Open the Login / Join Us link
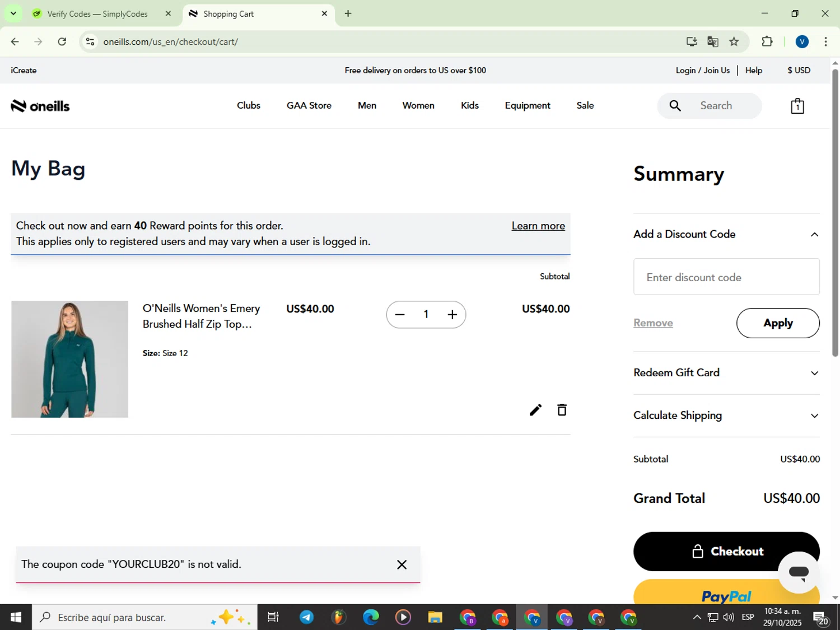Image resolution: width=840 pixels, height=630 pixels. 702,70
